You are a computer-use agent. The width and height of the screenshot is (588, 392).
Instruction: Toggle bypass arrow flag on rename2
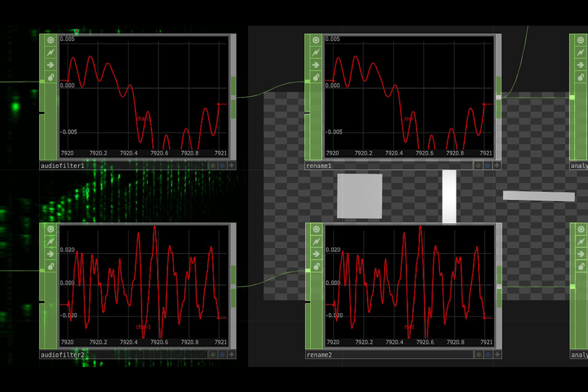pos(316,254)
